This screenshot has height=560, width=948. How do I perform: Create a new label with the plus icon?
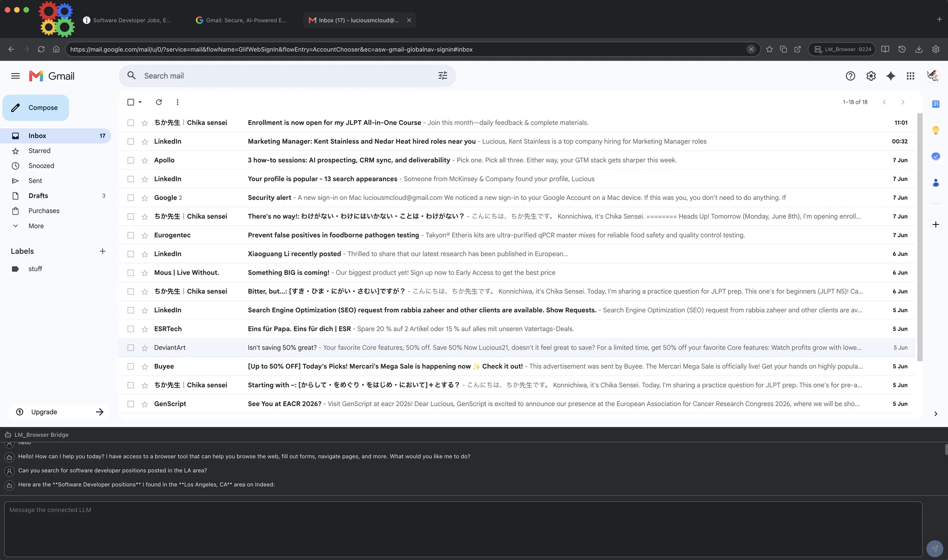[103, 251]
